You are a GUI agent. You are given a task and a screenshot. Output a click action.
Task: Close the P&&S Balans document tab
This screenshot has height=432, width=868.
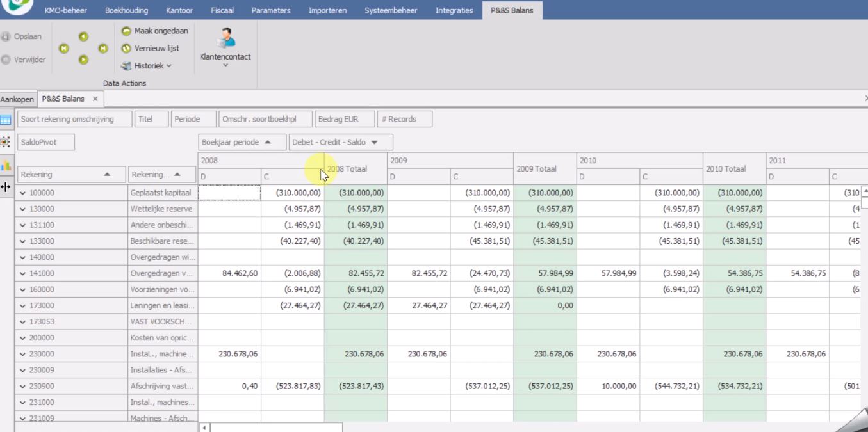(x=95, y=99)
